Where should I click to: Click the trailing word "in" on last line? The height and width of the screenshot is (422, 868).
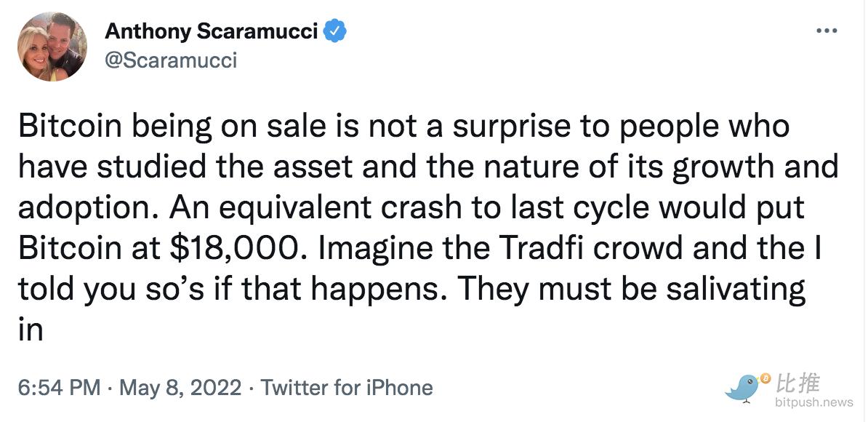(31, 330)
